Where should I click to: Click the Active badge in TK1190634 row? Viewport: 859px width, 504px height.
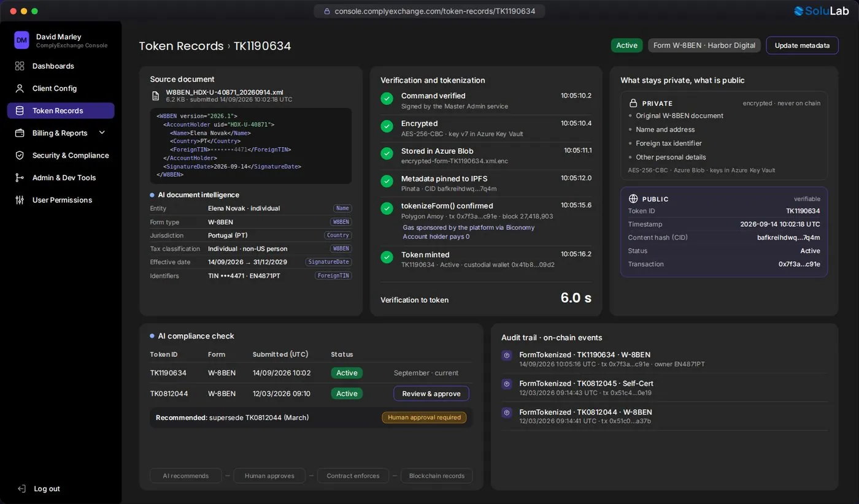click(x=347, y=373)
